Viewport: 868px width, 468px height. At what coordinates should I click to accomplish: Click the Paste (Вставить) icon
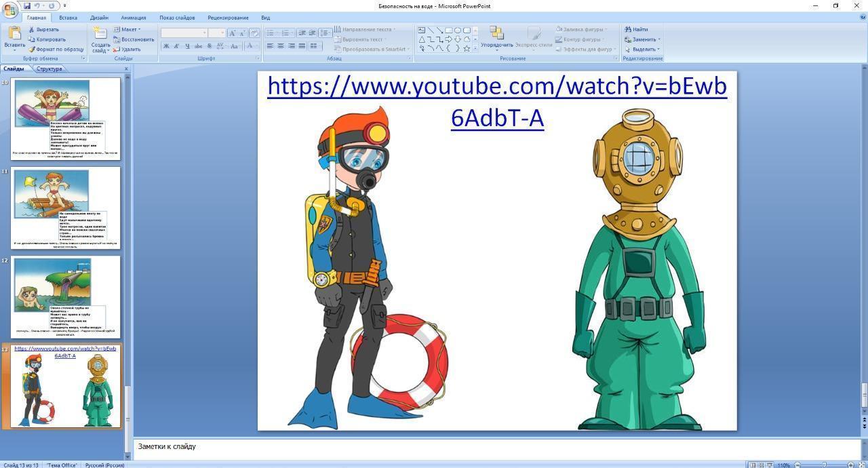(14, 37)
